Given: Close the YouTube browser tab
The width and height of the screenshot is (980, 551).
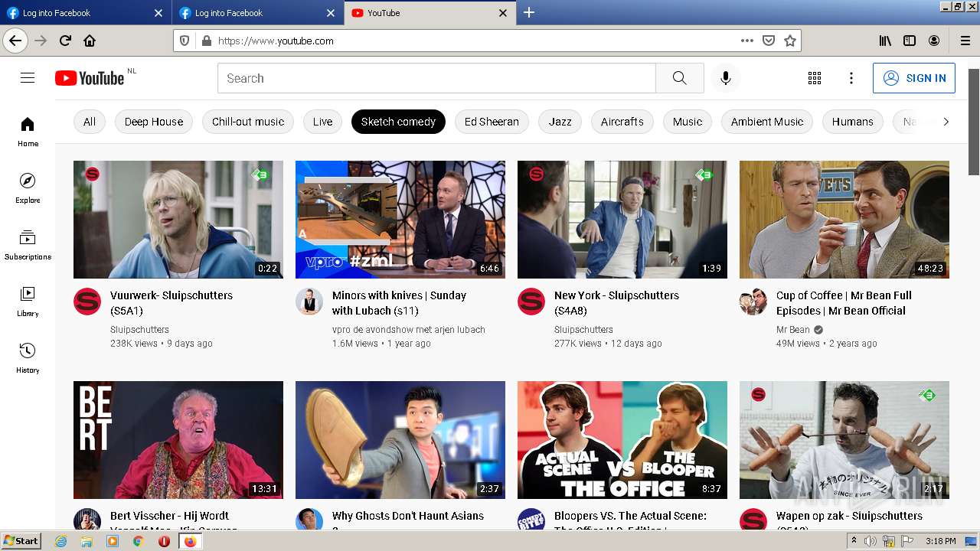Looking at the screenshot, I should point(503,13).
